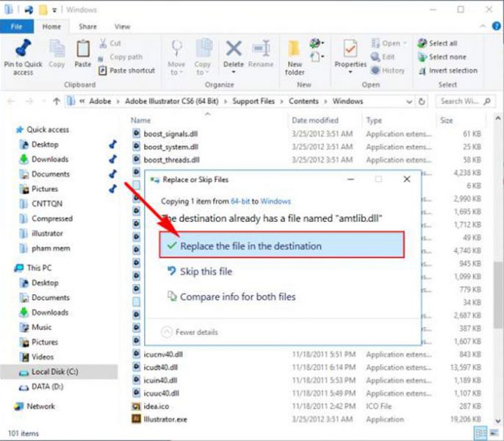The height and width of the screenshot is (441, 504).
Task: Open the File tab
Action: (17, 26)
